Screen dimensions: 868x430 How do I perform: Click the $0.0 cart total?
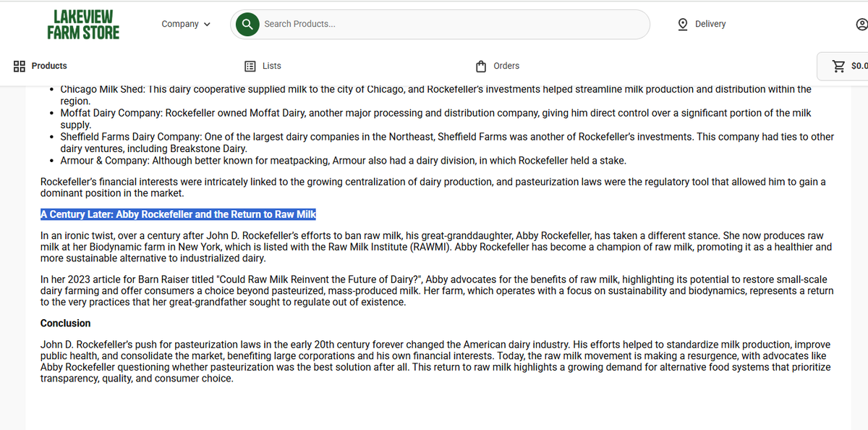pos(859,66)
